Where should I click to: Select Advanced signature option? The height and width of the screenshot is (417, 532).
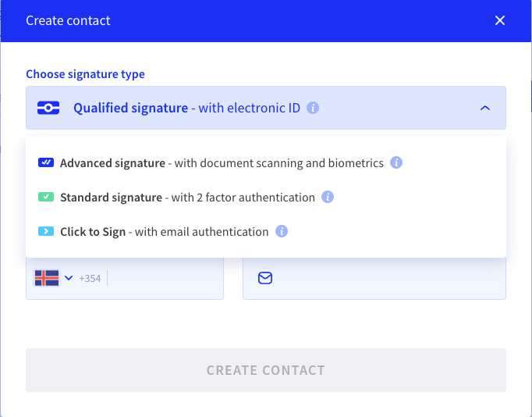pos(222,163)
